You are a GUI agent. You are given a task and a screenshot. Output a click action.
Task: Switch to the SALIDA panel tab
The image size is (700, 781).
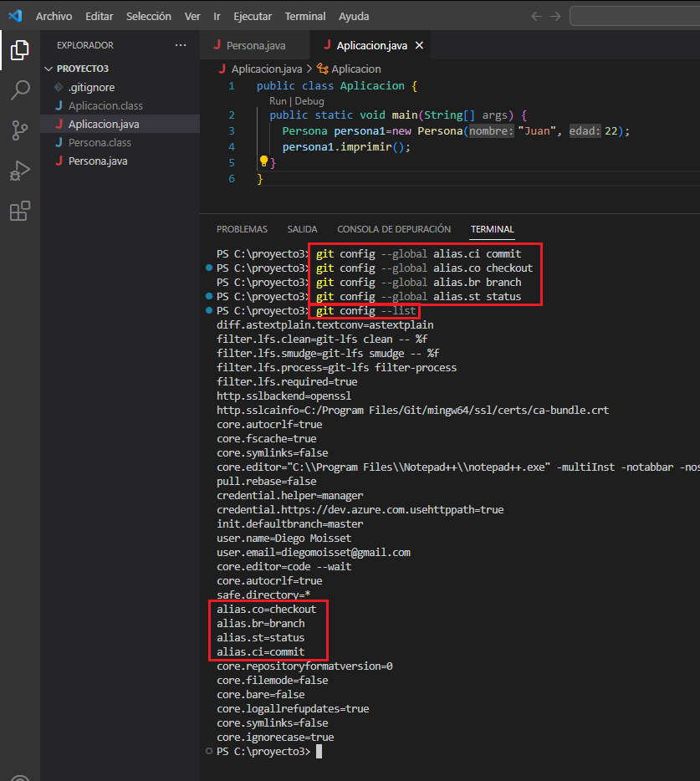click(x=302, y=229)
